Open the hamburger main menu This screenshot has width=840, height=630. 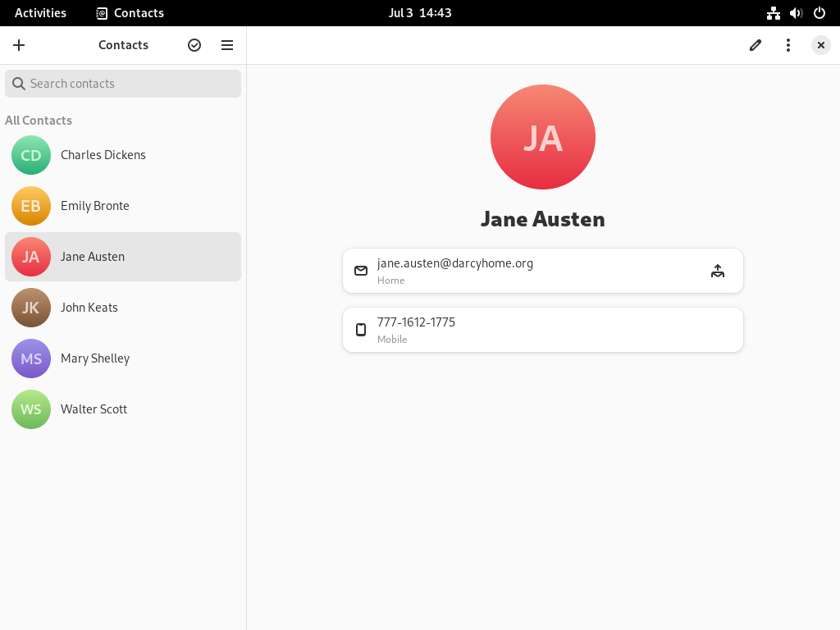(x=227, y=45)
